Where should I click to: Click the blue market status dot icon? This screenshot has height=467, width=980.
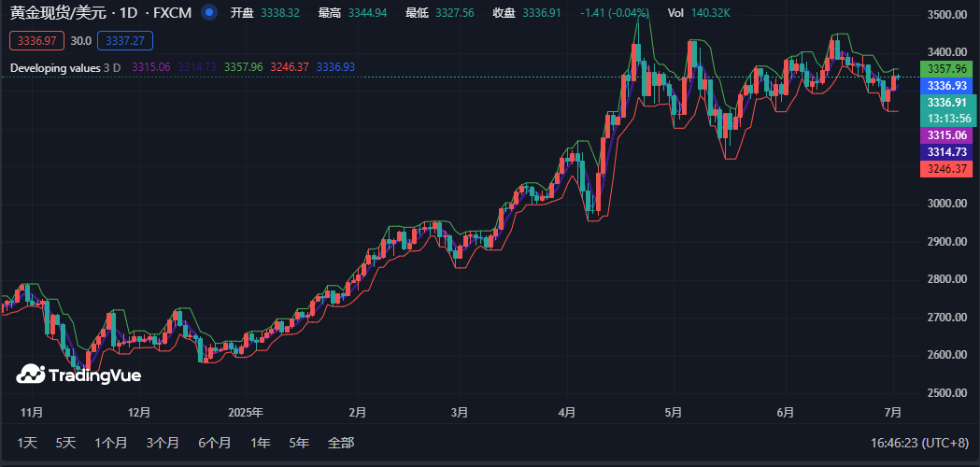pyautogui.click(x=210, y=13)
